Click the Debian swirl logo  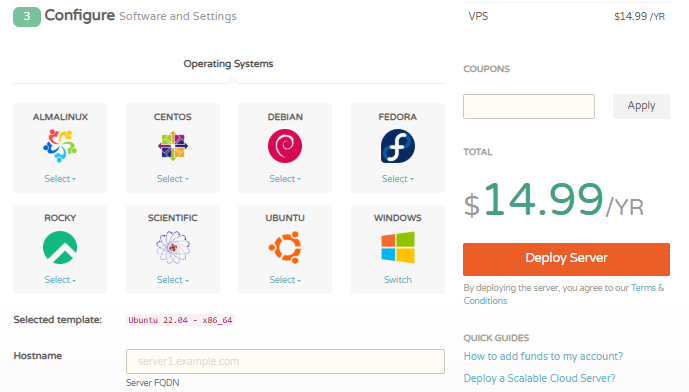coord(285,146)
